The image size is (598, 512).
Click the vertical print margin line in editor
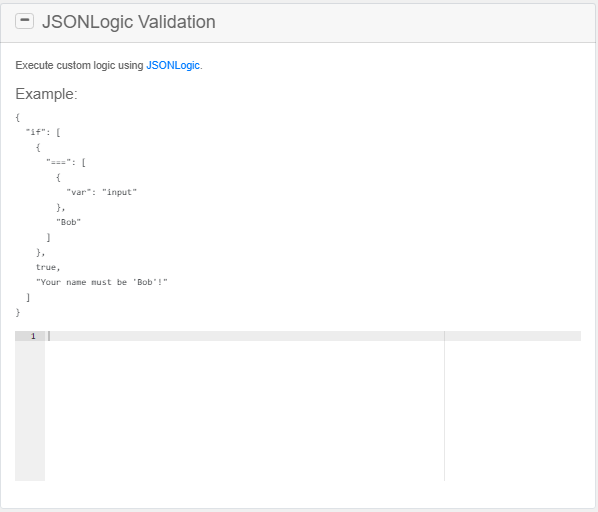[444, 406]
